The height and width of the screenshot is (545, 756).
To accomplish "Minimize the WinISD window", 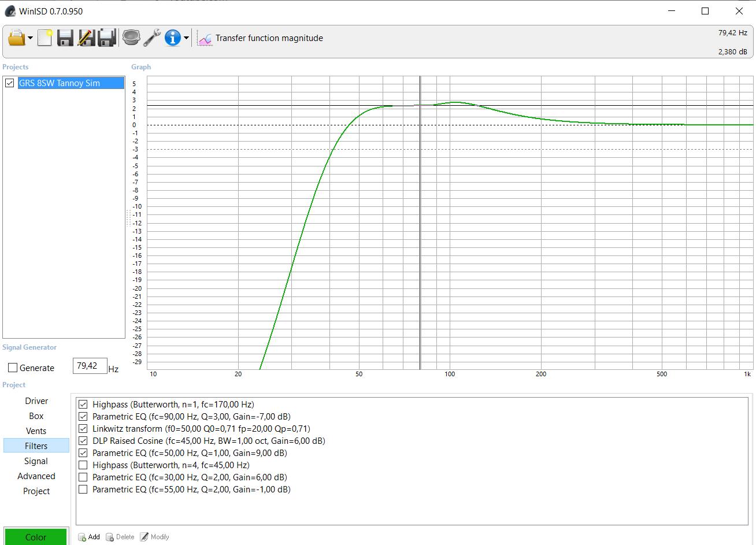I will (x=672, y=11).
